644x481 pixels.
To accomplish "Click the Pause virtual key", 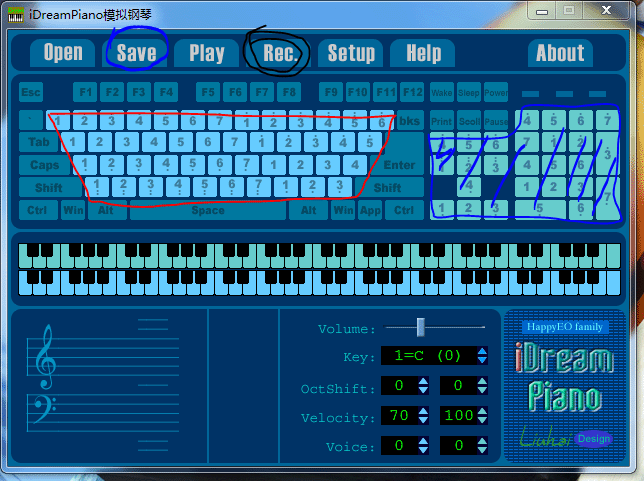I will coord(496,121).
